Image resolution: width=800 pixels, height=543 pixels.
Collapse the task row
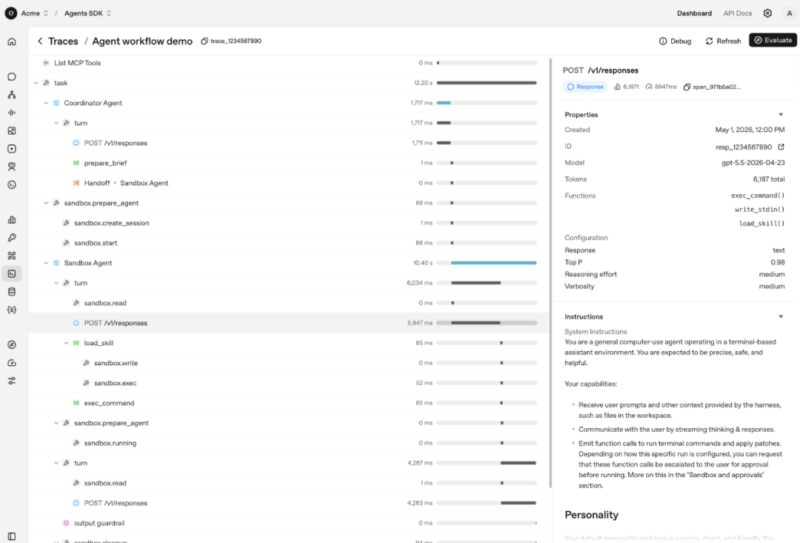(36, 83)
